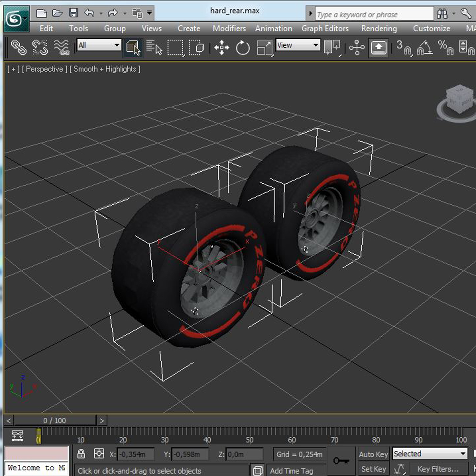Toggle the Percent Snap button
Screen dimensions: 476x476
445,48
